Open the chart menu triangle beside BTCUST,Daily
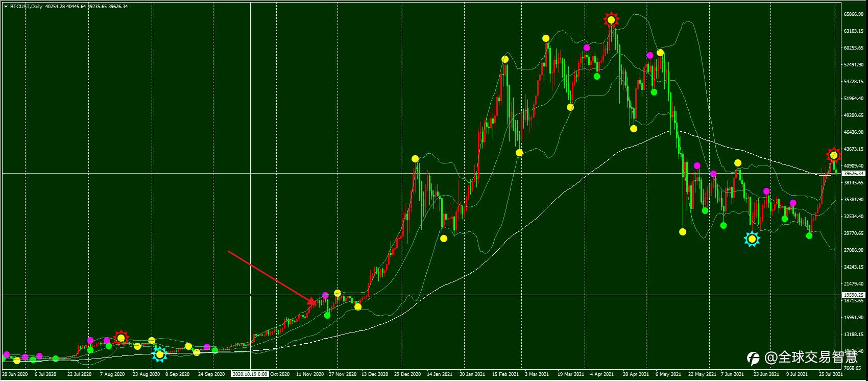The image size is (868, 381). tap(6, 7)
